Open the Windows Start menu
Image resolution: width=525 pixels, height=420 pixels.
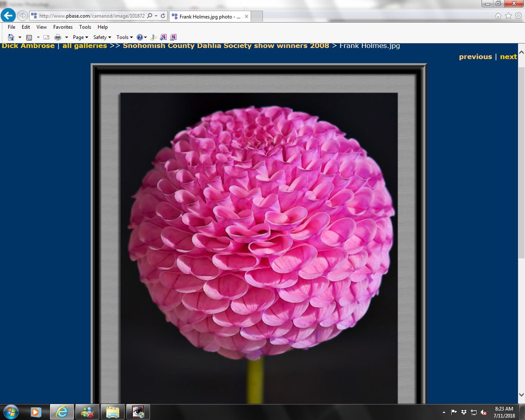(11, 412)
